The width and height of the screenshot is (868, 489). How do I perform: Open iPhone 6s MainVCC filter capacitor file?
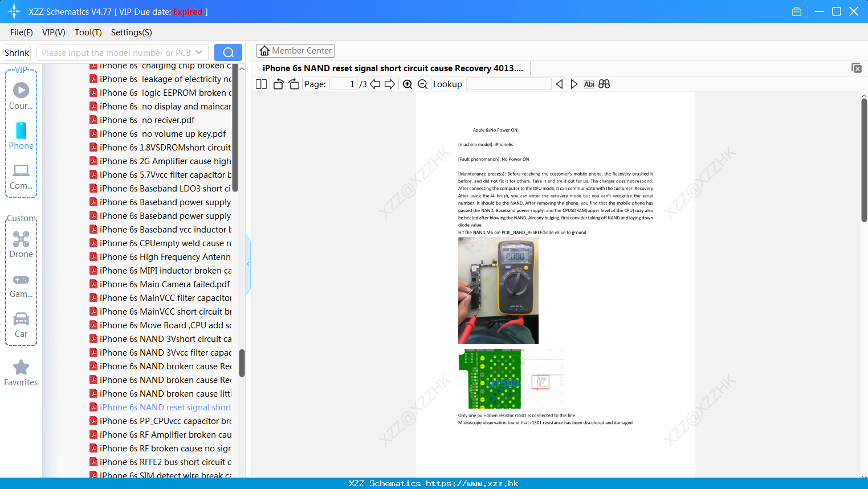pos(160,298)
